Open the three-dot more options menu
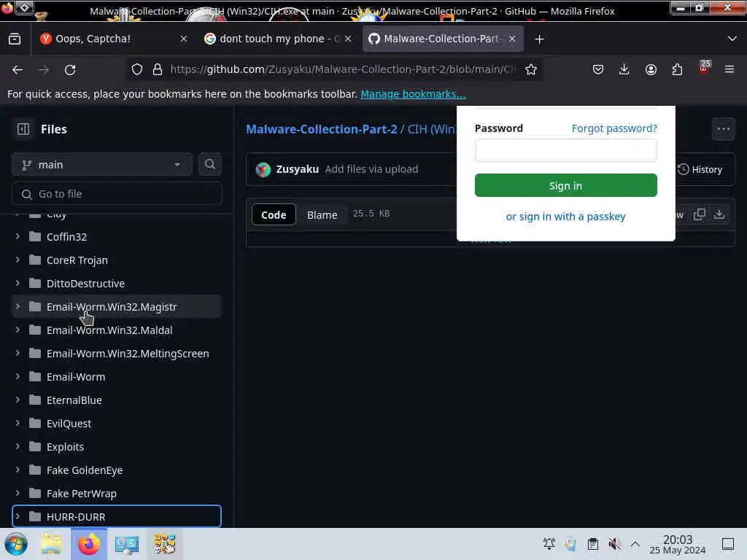Screen dimensions: 747x560 [723, 129]
